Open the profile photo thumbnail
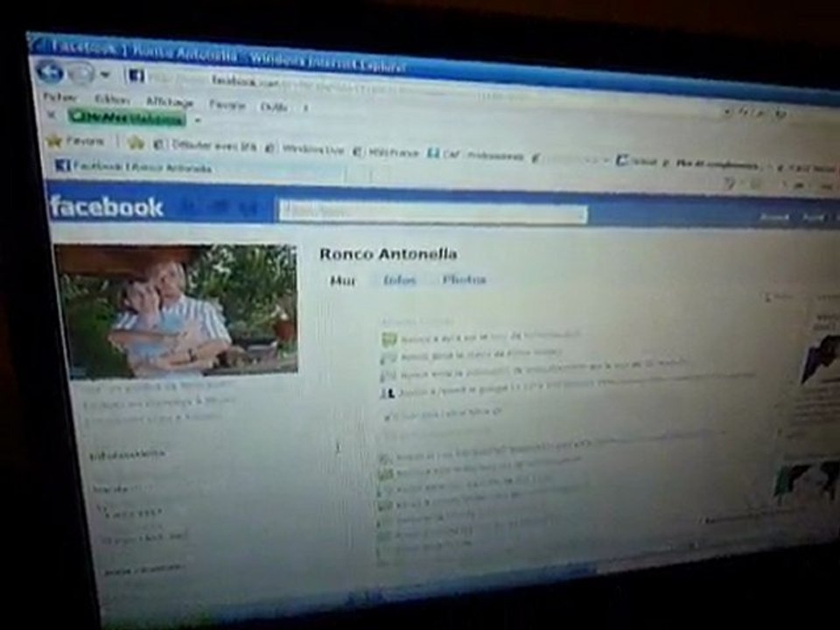 click(x=177, y=311)
